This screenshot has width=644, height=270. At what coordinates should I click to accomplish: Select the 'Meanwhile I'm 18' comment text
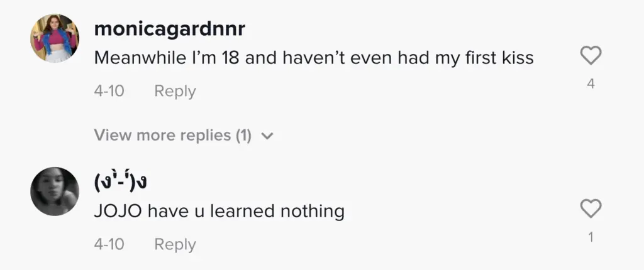(313, 58)
